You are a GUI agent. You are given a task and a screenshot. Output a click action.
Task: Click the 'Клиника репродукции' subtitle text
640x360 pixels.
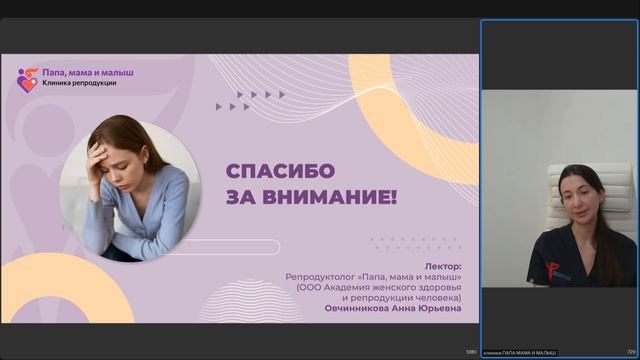(80, 83)
